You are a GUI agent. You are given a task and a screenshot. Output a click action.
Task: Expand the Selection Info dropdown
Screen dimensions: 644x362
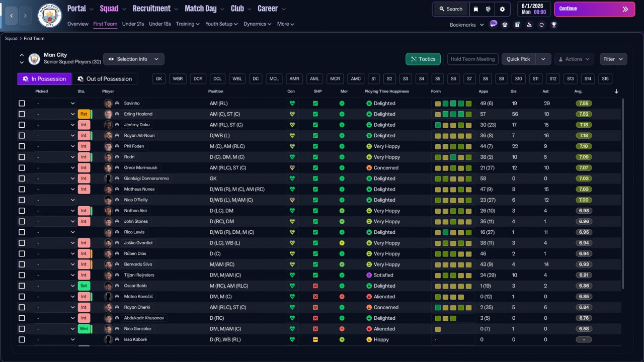tap(133, 59)
